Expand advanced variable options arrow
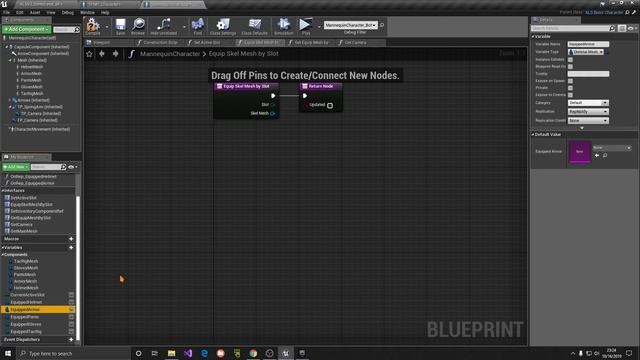Viewport: 640px width, 360px height. [582, 128]
